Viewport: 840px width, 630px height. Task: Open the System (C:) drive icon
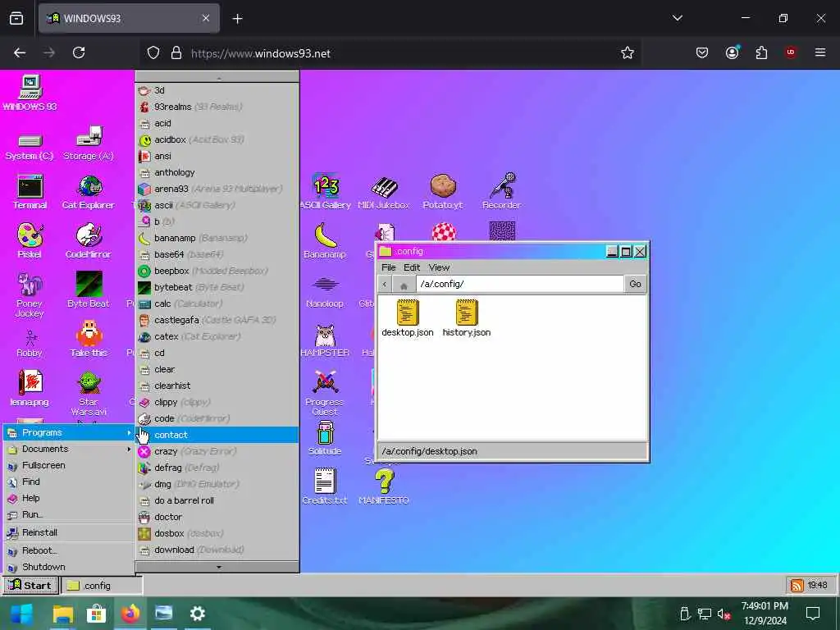(x=30, y=147)
